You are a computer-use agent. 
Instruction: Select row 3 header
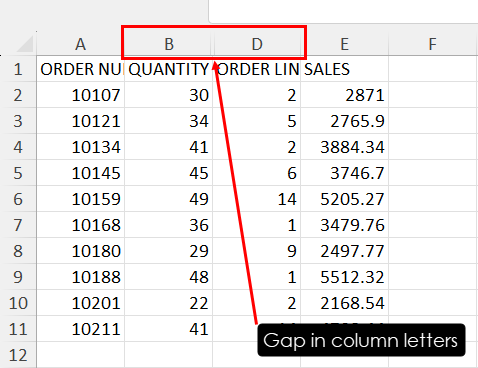pyautogui.click(x=18, y=121)
